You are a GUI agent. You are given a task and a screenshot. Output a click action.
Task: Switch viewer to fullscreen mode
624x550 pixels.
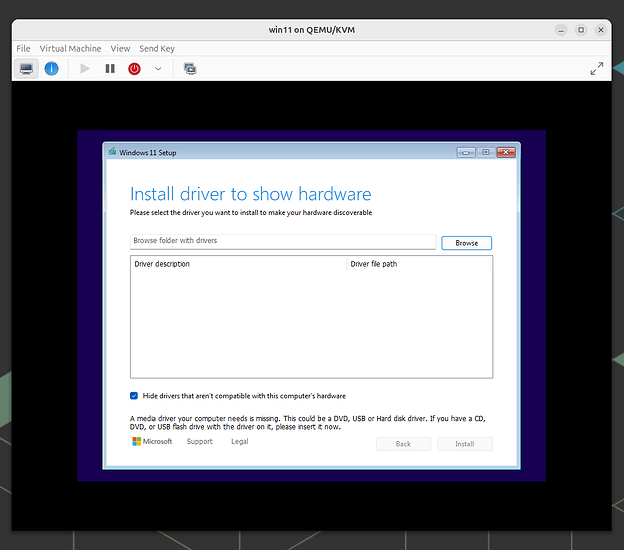click(x=597, y=68)
